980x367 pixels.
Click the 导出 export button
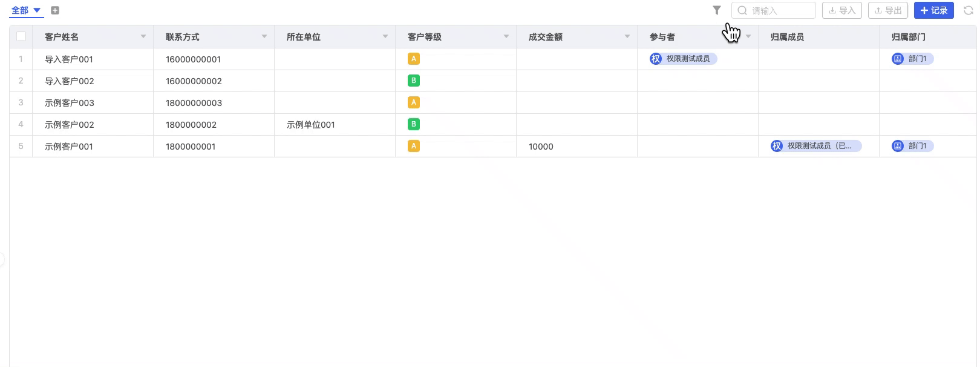click(x=887, y=10)
